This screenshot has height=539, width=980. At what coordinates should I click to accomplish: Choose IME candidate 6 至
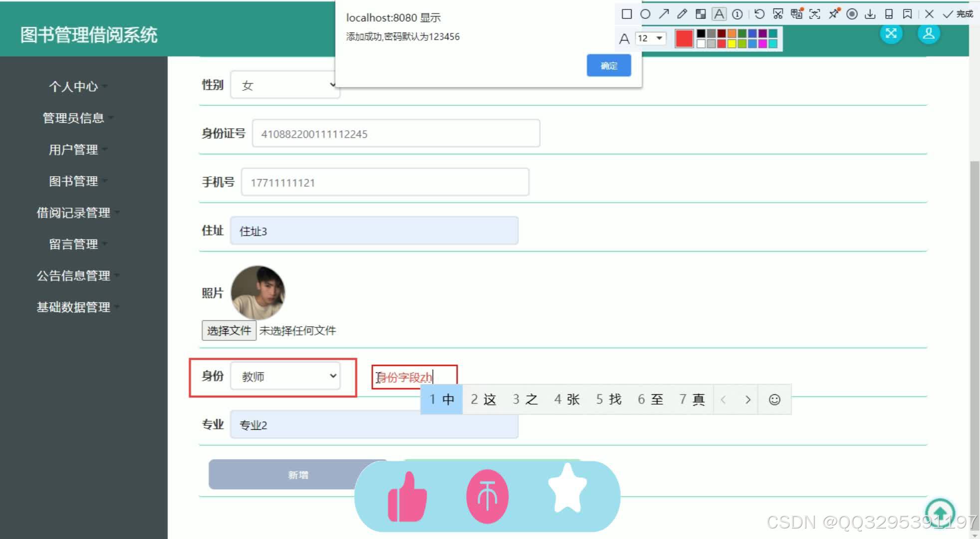coord(650,399)
